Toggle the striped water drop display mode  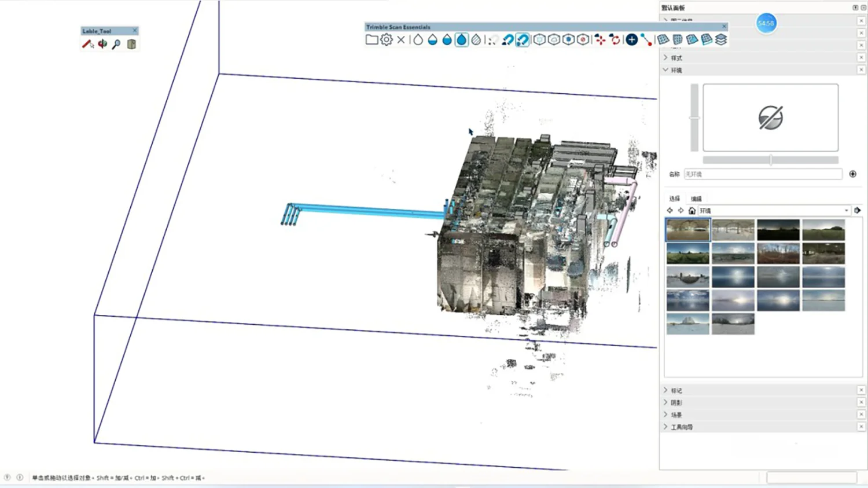pos(476,39)
